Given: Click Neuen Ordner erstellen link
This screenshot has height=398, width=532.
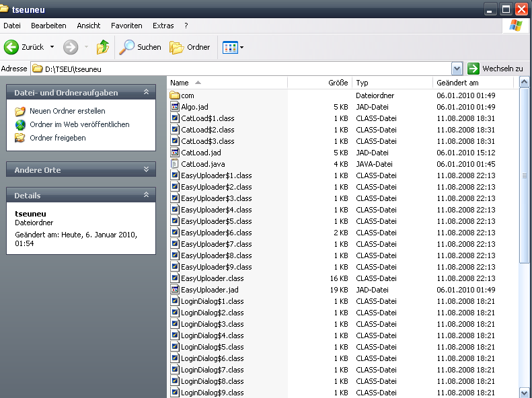Looking at the screenshot, I should click(67, 111).
